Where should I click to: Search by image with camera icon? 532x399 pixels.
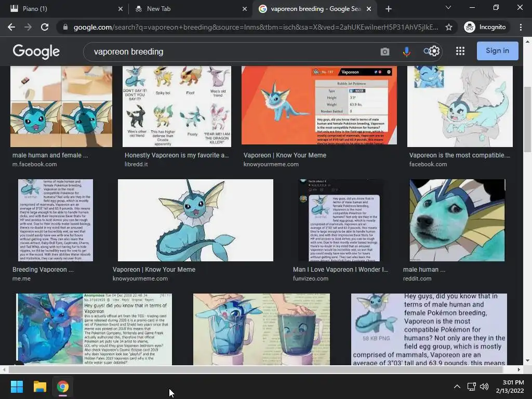pos(385,51)
